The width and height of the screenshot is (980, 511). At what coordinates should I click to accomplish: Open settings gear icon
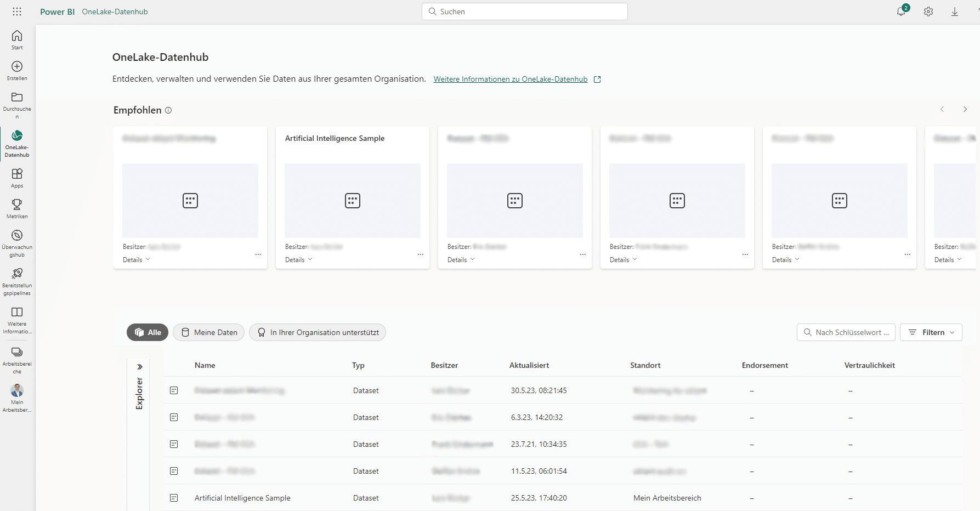coord(928,12)
